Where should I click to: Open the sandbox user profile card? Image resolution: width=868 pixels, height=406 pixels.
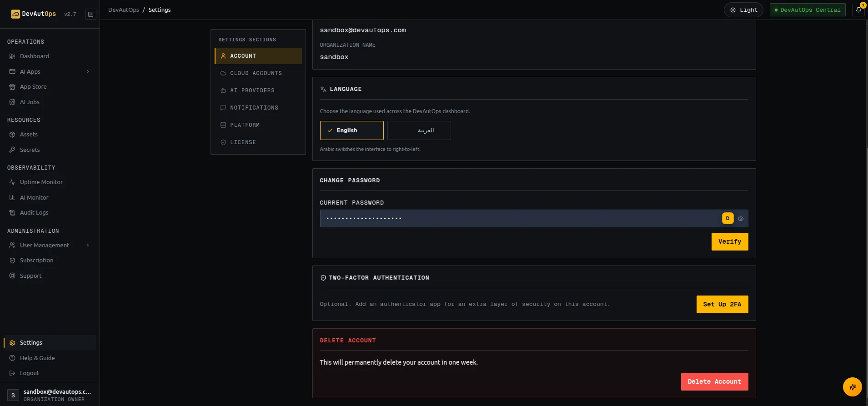click(x=50, y=395)
